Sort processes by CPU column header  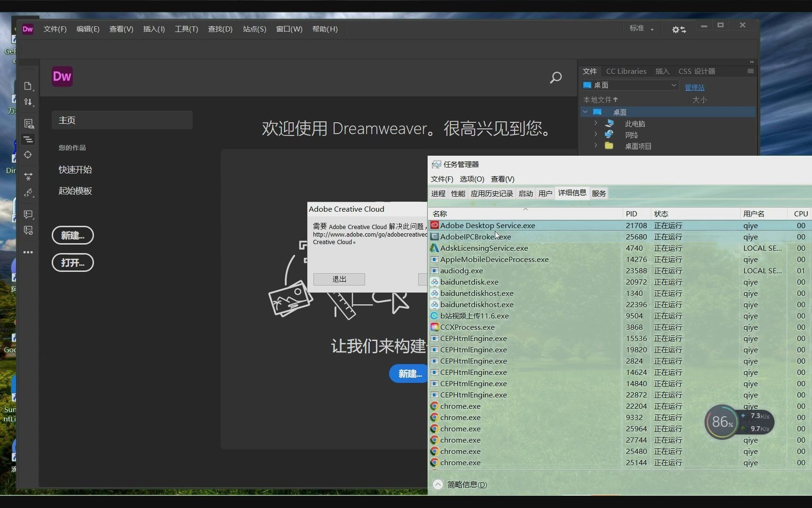coord(800,214)
